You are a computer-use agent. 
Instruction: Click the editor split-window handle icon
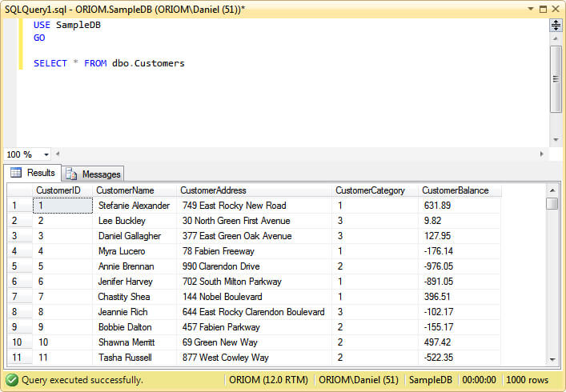pos(556,26)
